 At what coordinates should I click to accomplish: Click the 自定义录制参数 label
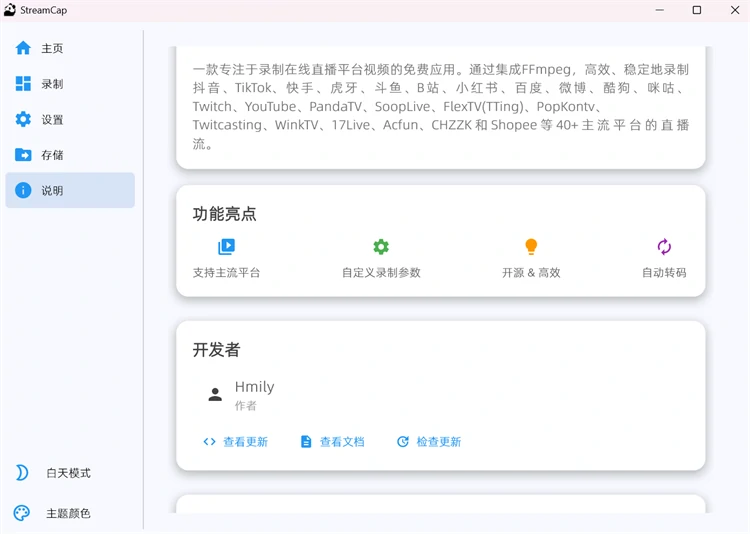(x=381, y=273)
